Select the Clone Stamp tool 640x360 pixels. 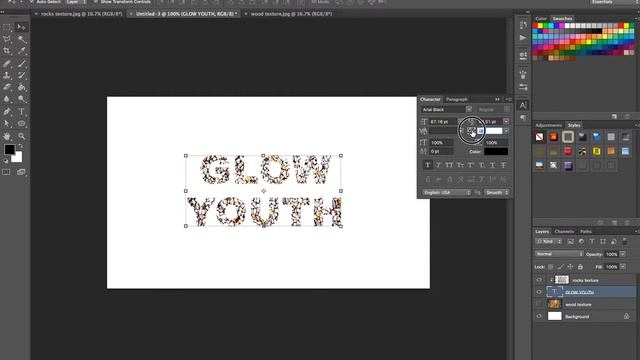[x=7, y=76]
